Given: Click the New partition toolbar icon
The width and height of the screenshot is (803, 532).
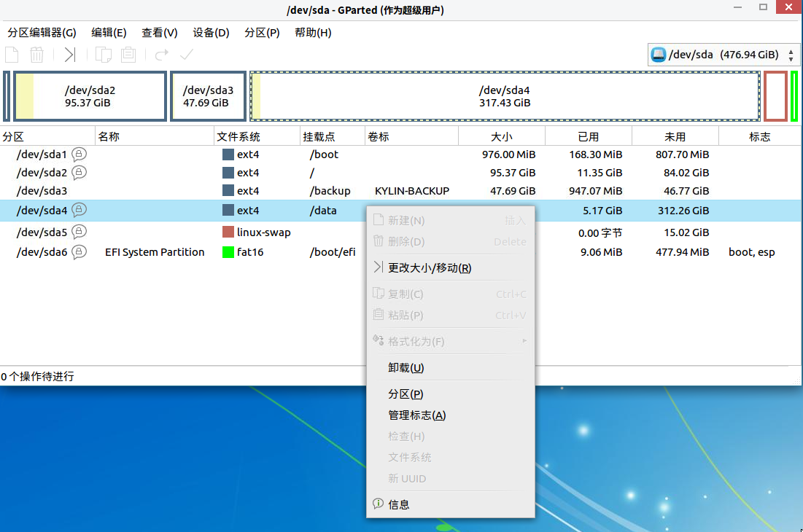Looking at the screenshot, I should pos(12,55).
